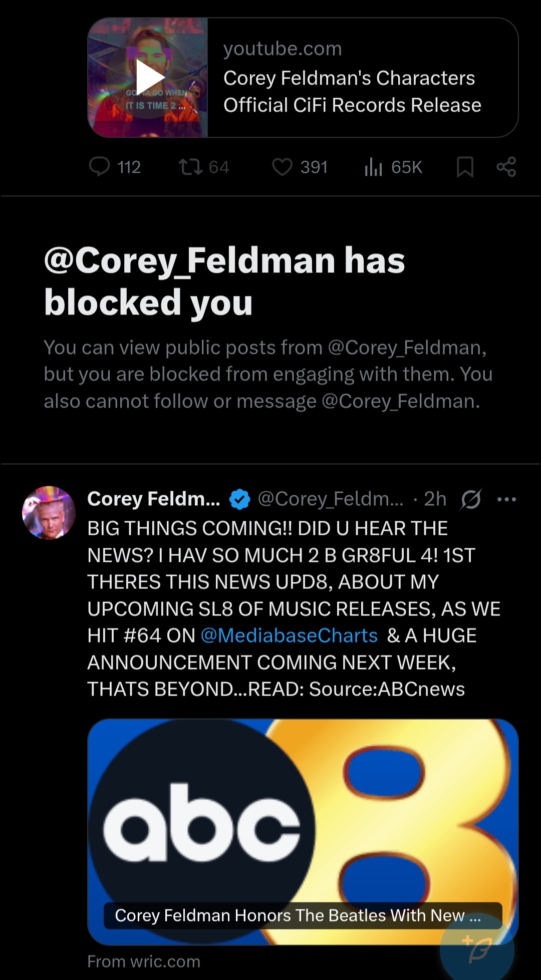Image resolution: width=541 pixels, height=980 pixels.
Task: Tap the repost icon showing 64
Action: pos(191,167)
